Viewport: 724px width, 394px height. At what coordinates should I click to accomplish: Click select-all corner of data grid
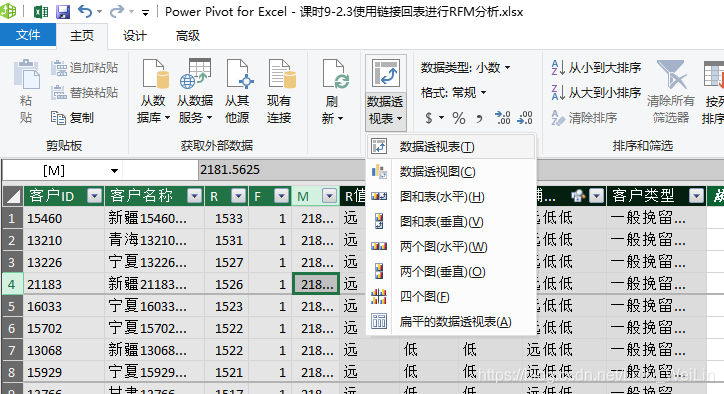tap(12, 196)
